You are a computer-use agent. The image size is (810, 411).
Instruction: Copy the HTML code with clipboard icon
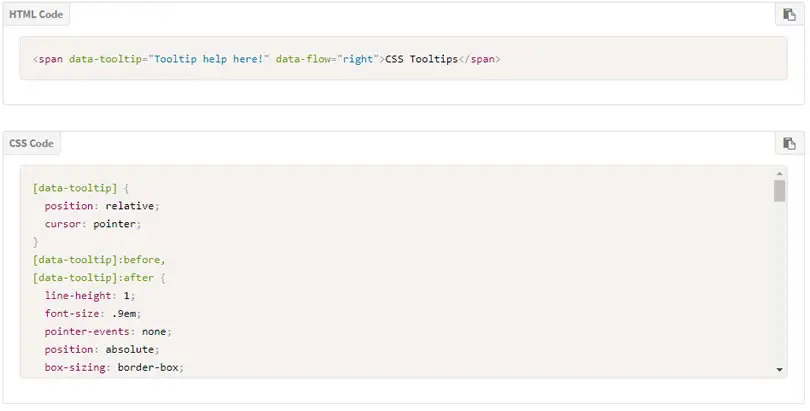tap(789, 14)
